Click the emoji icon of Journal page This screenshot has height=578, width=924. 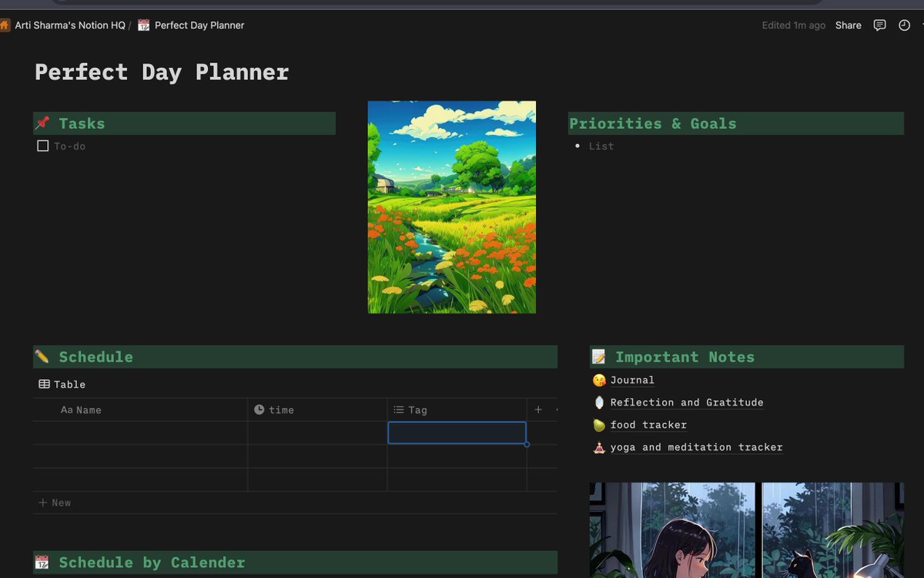pyautogui.click(x=599, y=380)
